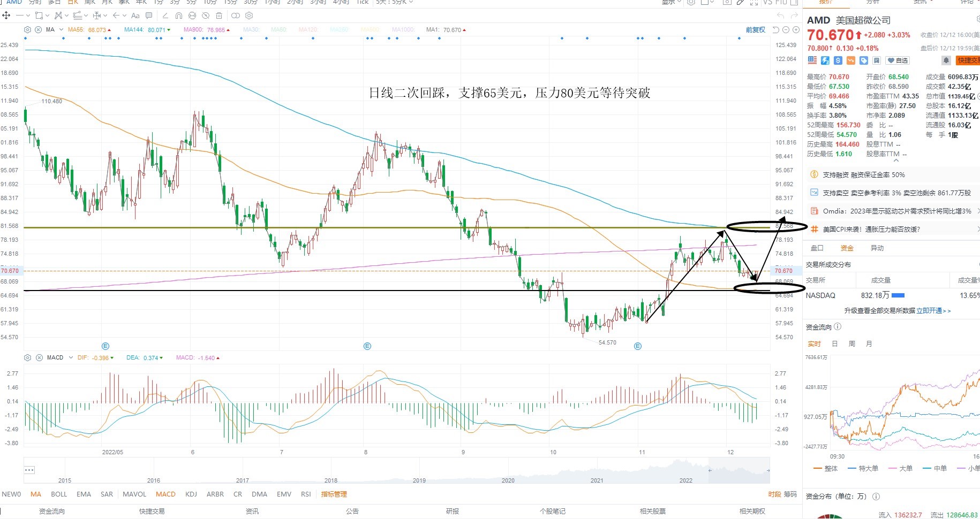Open drawing toolbar settings gear
Screen dimensions: 980x519
(250, 16)
